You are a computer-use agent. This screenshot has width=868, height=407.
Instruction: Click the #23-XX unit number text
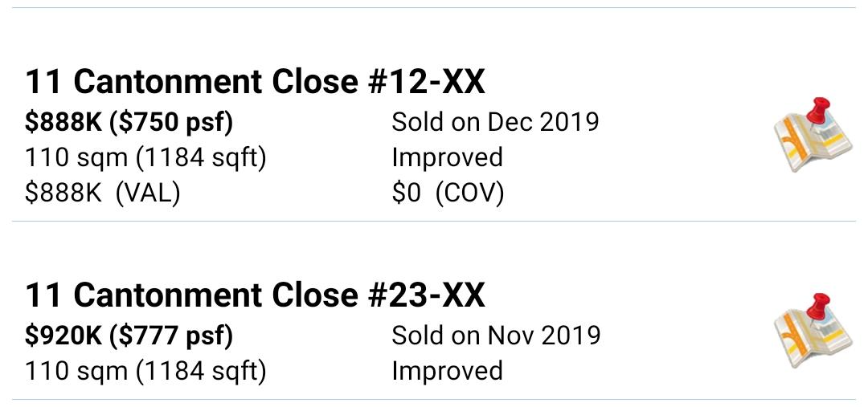(426, 295)
